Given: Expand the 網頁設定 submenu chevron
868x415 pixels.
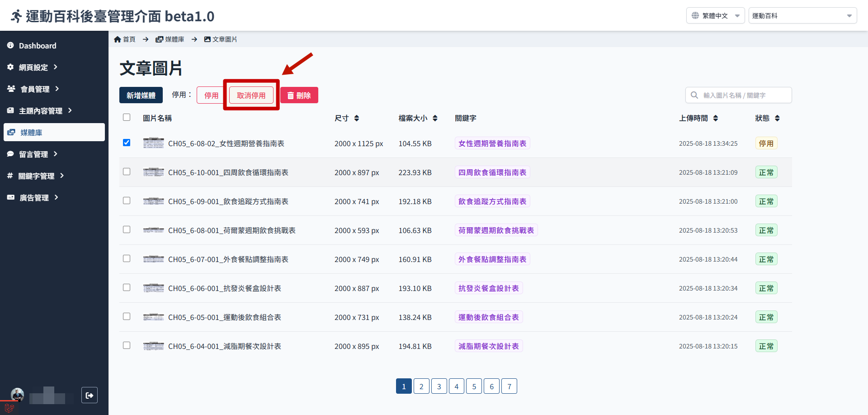Looking at the screenshot, I should click(56, 67).
